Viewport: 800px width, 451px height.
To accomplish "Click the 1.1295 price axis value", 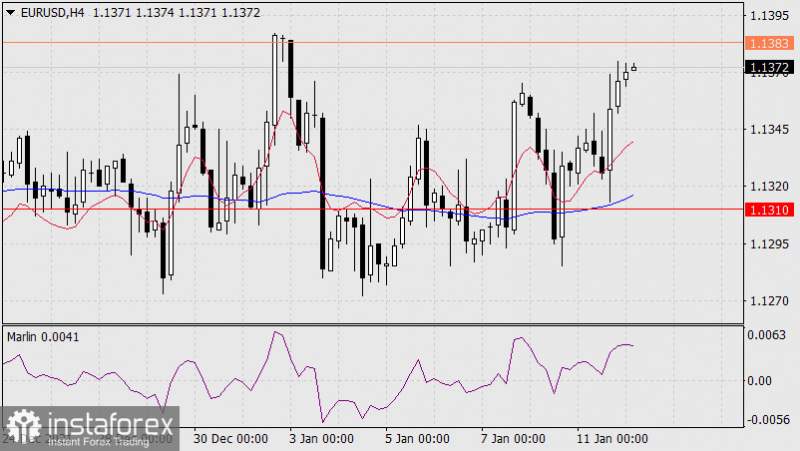I will pyautogui.click(x=769, y=243).
